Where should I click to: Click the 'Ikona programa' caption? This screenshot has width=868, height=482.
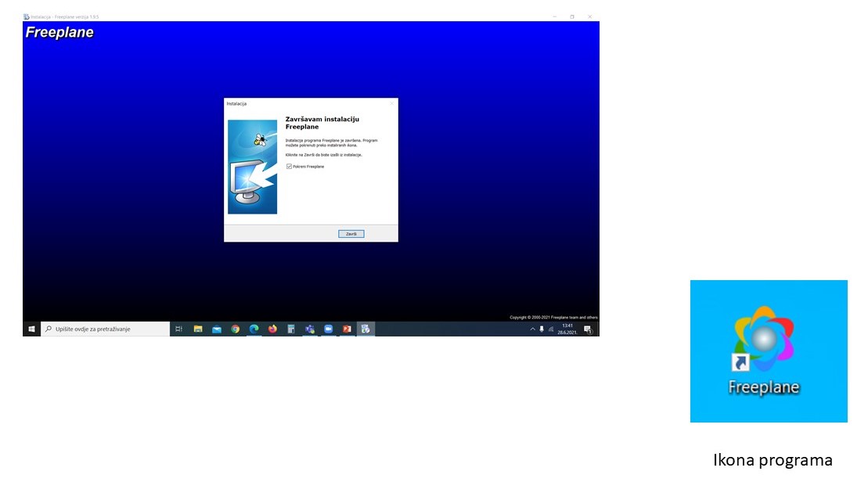773,460
